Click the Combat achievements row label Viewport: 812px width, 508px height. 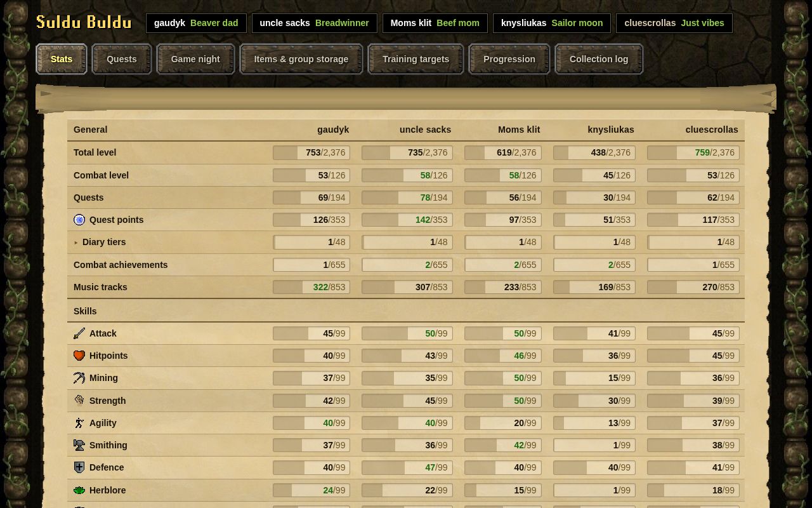coord(121,265)
